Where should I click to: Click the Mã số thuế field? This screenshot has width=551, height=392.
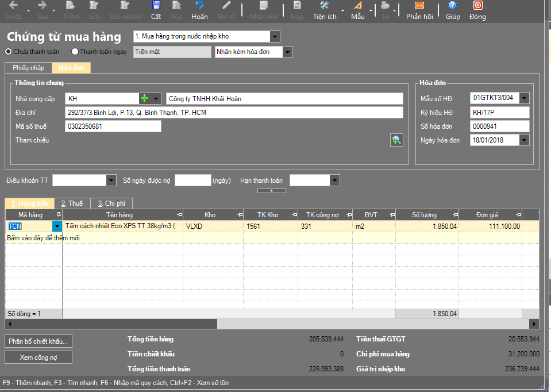pyautogui.click(x=113, y=126)
